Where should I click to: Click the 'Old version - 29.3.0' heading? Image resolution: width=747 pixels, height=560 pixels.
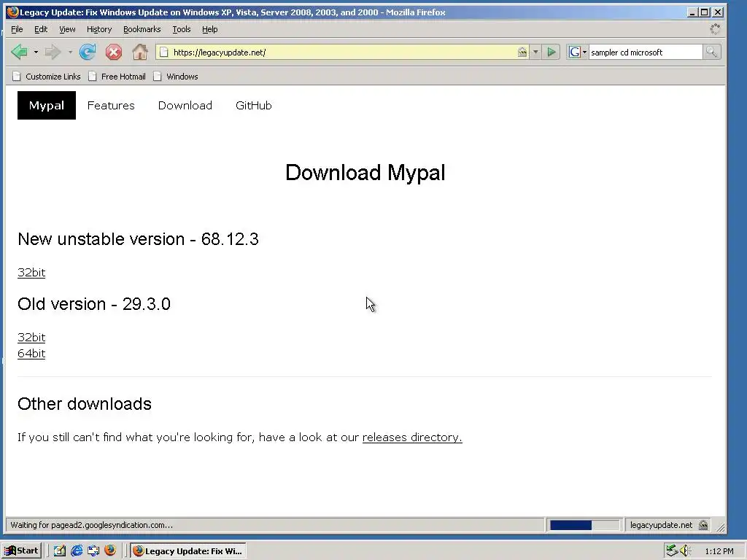[94, 304]
